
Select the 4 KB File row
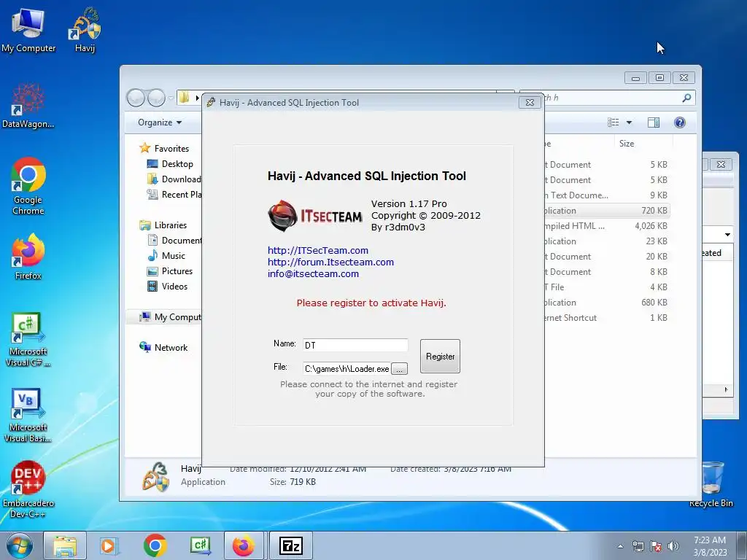point(607,287)
